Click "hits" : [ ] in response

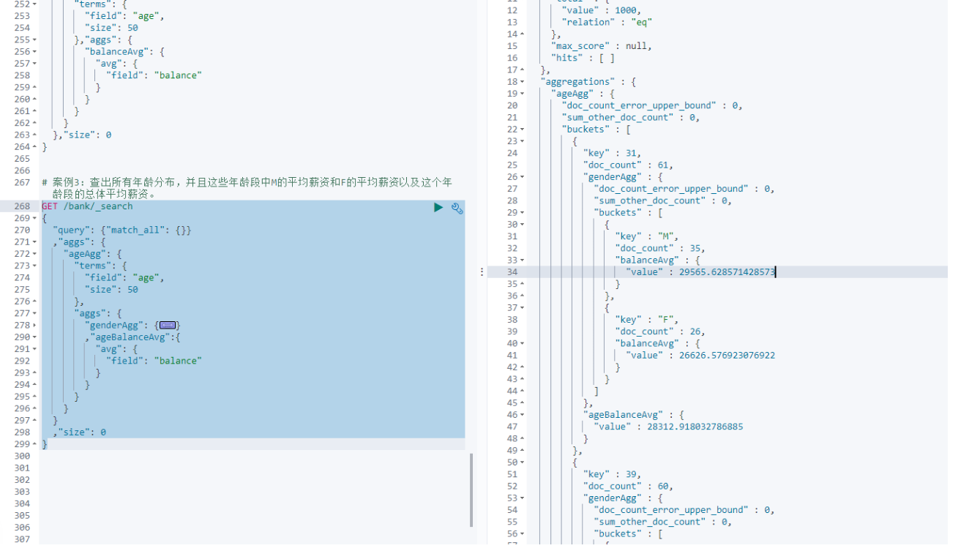click(583, 58)
